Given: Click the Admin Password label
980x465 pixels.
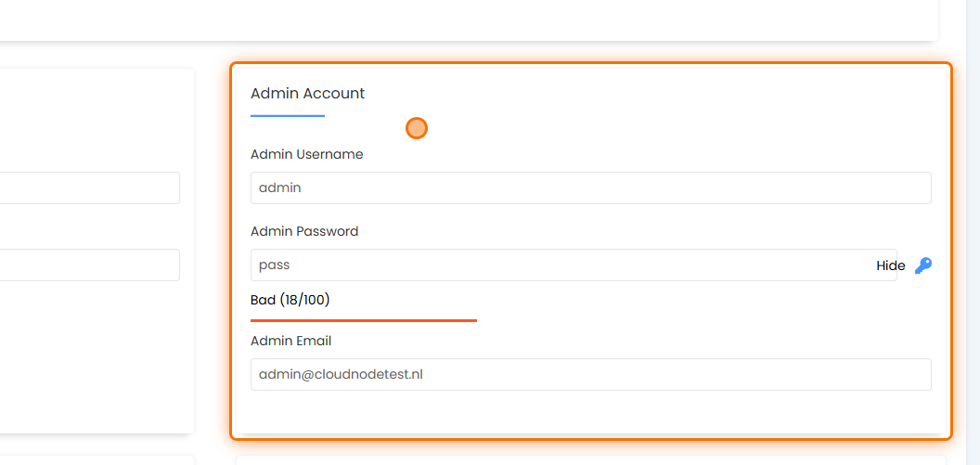Looking at the screenshot, I should pos(304,231).
